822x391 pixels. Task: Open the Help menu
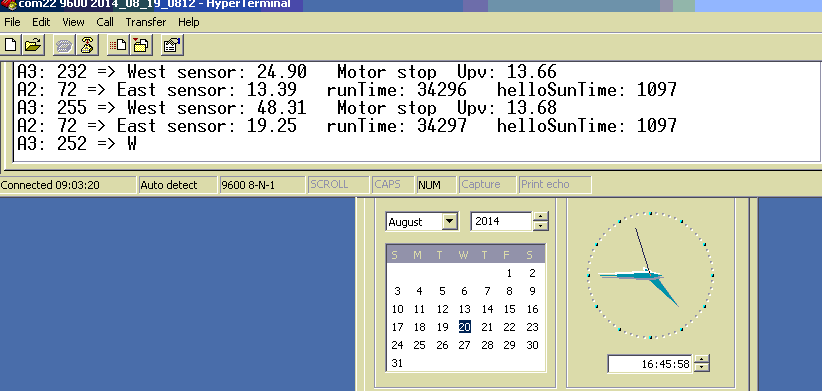[189, 22]
